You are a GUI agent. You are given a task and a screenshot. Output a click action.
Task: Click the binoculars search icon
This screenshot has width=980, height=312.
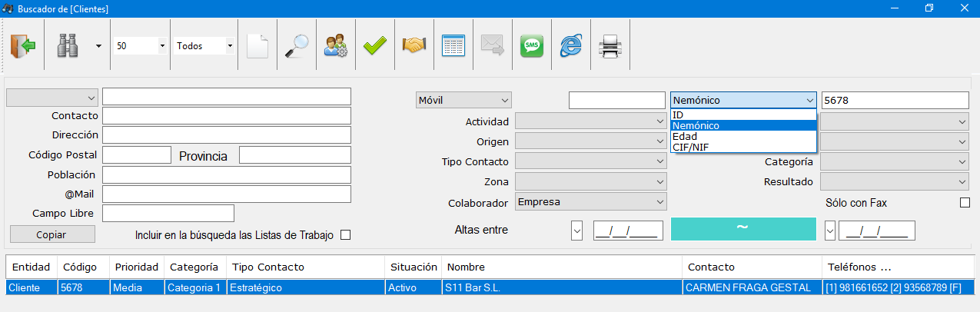pyautogui.click(x=68, y=46)
